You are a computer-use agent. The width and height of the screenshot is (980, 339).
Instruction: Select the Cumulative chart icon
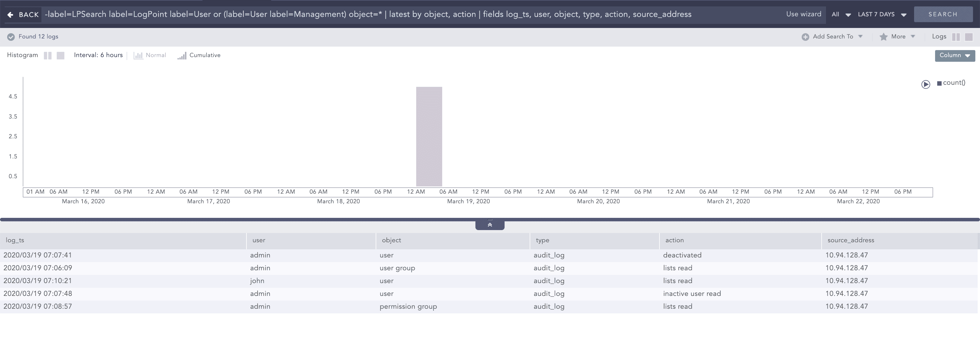pos(182,56)
